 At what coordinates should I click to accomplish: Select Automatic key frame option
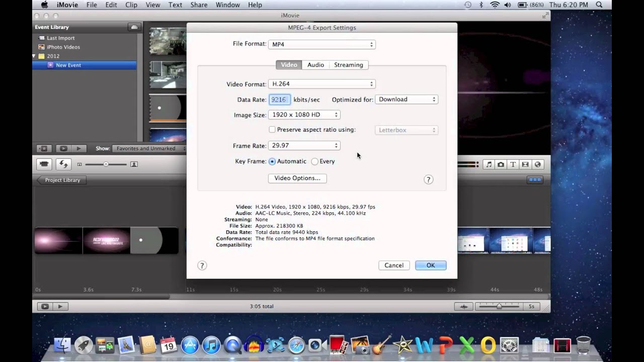pos(272,161)
